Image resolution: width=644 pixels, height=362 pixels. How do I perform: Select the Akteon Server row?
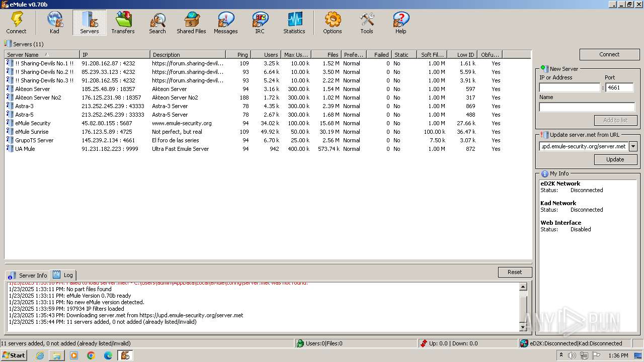[x=268, y=89]
